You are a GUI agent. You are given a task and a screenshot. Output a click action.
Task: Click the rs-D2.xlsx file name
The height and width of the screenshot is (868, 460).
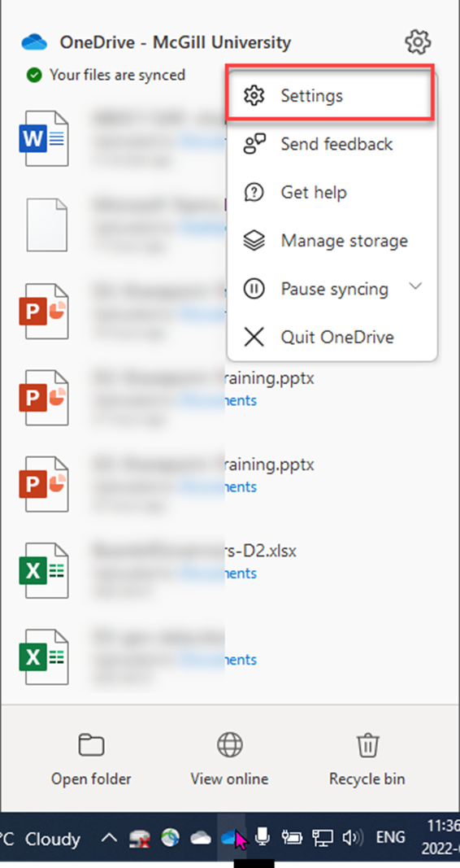tap(260, 552)
